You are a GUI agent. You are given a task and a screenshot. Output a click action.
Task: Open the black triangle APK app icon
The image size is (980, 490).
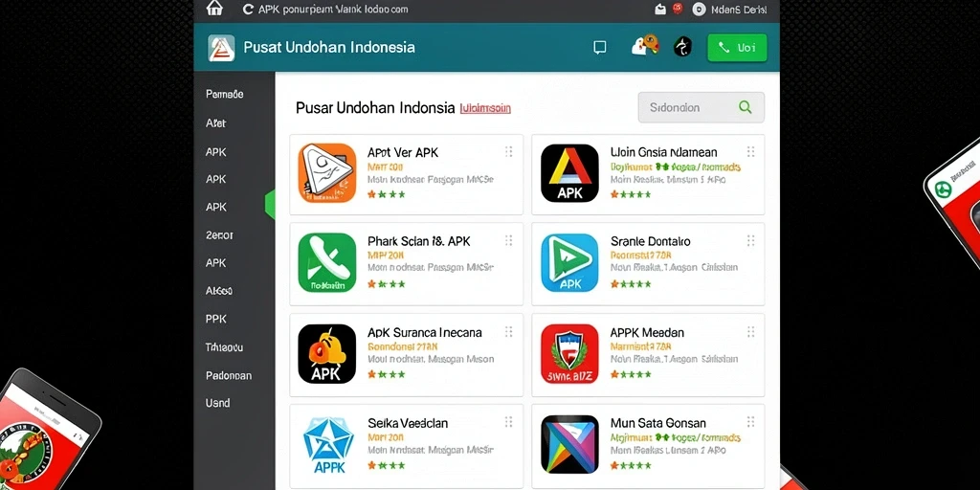pos(569,173)
